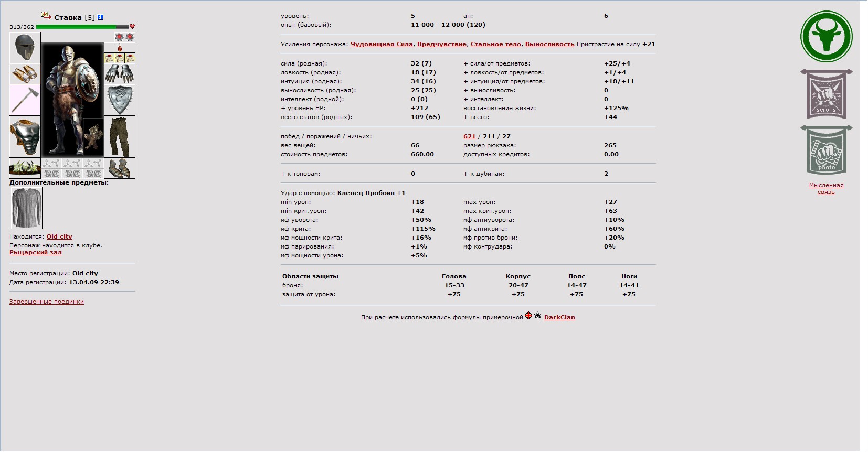Click the Пристрастие на силу +21 text
The image size is (868, 452).
pos(616,44)
